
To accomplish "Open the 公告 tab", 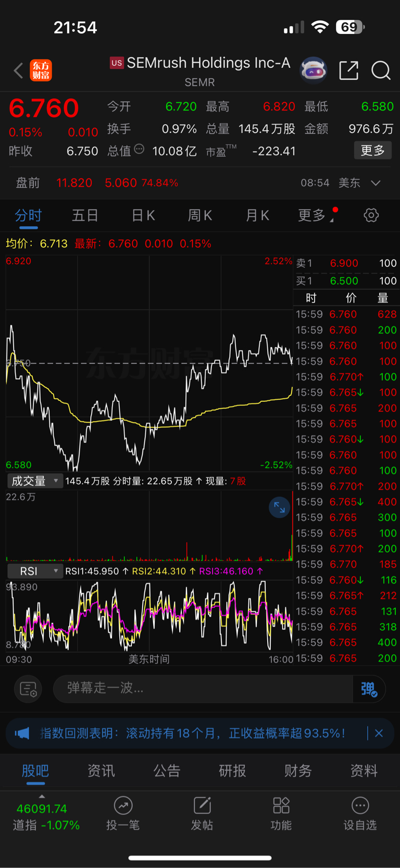I will coord(167,771).
